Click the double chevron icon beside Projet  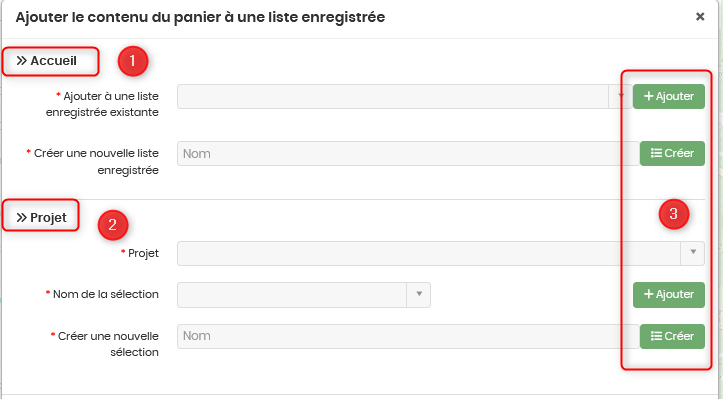click(22, 218)
